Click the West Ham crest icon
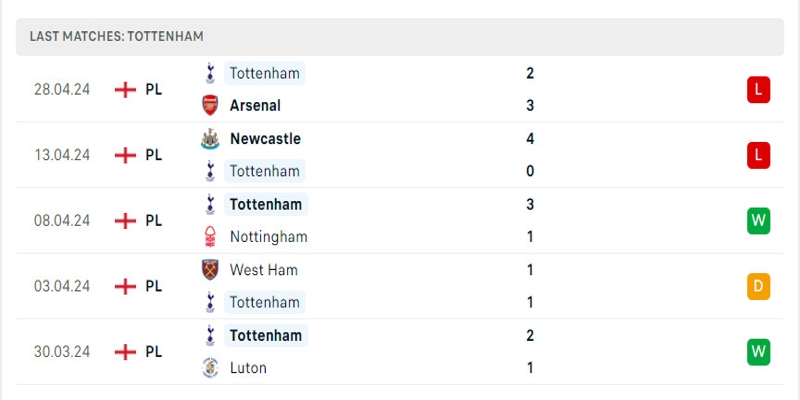Image resolution: width=800 pixels, height=400 pixels. click(x=210, y=270)
